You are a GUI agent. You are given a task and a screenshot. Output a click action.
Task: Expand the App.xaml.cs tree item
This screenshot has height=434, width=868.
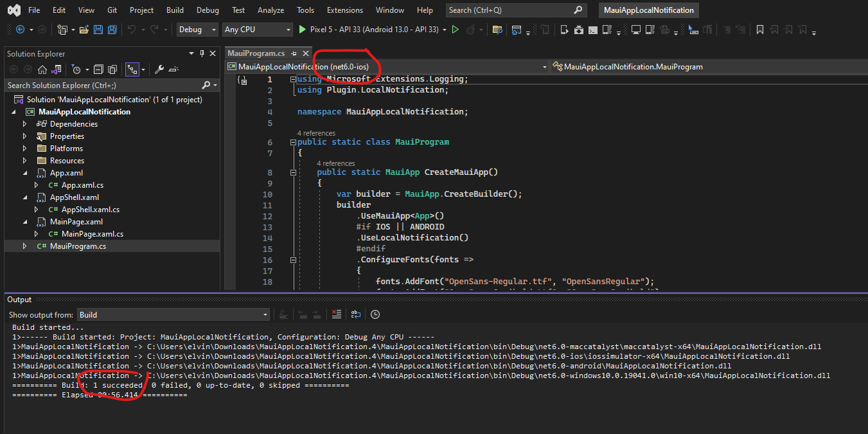(37, 185)
